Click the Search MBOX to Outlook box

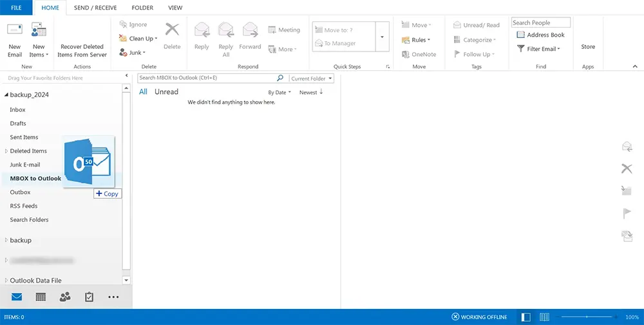[207, 78]
